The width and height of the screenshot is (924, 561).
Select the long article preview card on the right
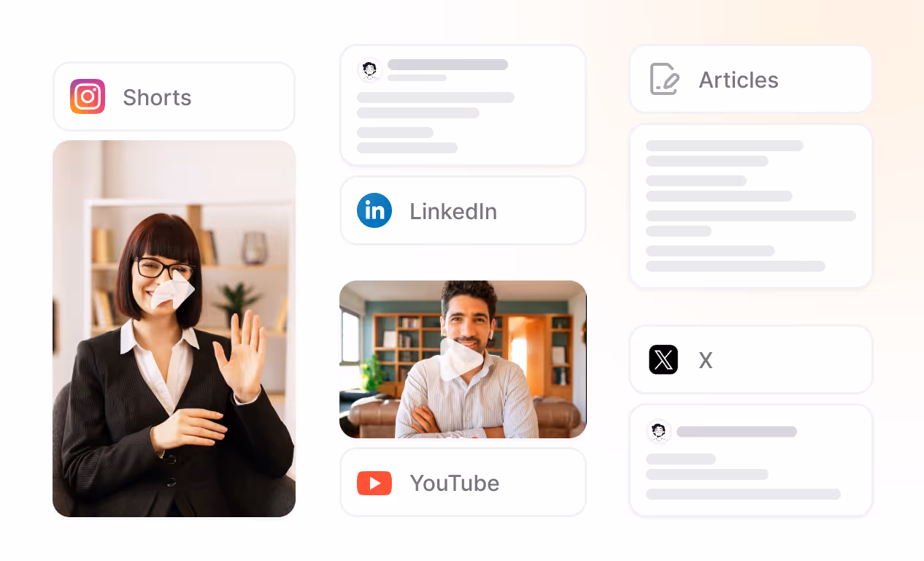pos(750,205)
